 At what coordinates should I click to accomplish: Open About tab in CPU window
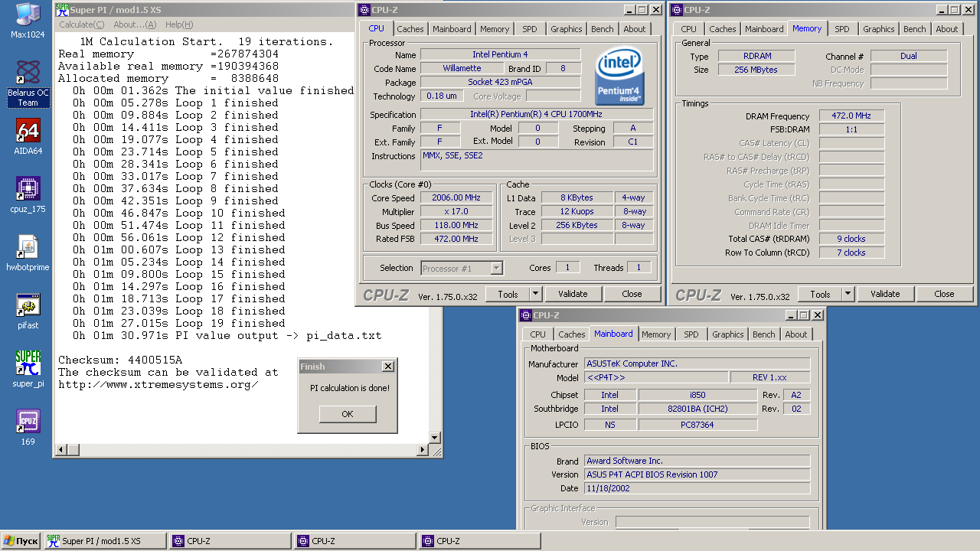click(x=635, y=29)
